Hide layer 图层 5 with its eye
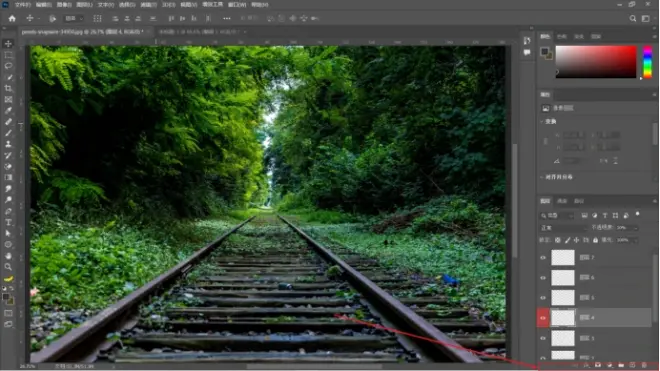The image size is (660, 371). [x=543, y=298]
